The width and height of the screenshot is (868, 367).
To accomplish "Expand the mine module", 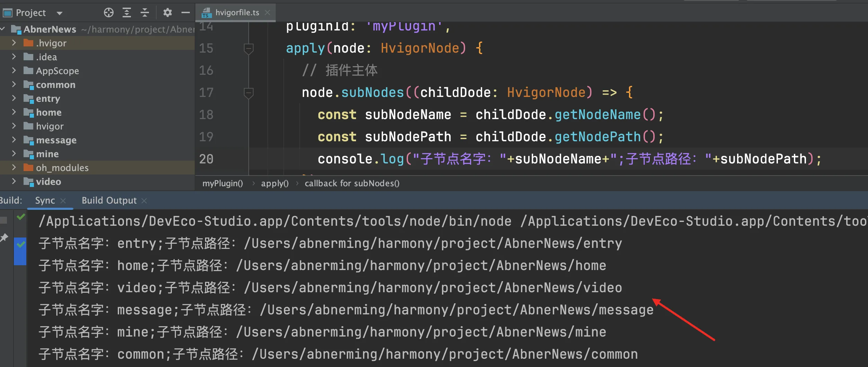I will 14,154.
